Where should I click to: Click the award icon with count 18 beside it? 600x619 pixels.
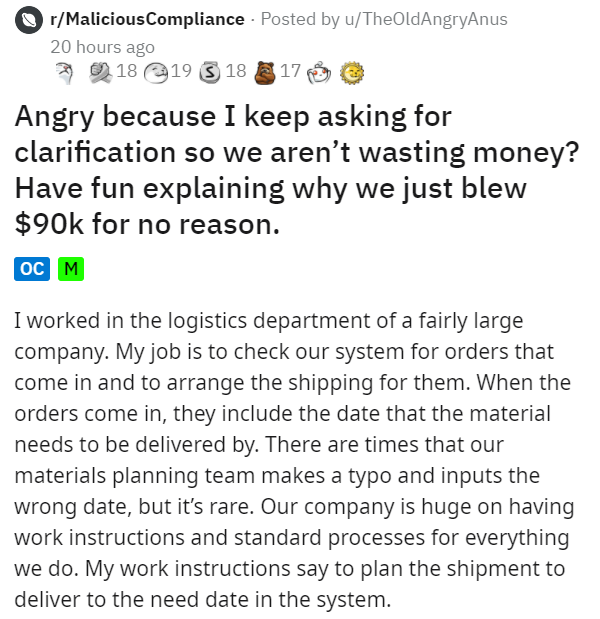[x=101, y=72]
